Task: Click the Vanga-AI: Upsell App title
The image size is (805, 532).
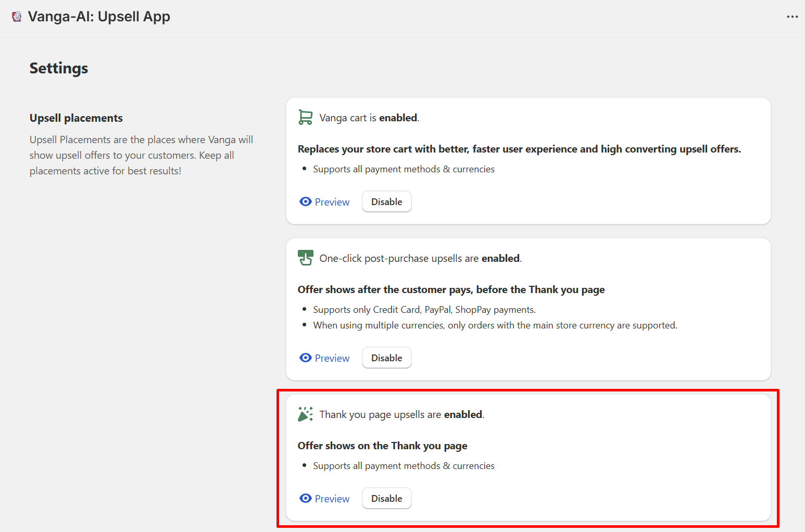Action: [x=99, y=17]
